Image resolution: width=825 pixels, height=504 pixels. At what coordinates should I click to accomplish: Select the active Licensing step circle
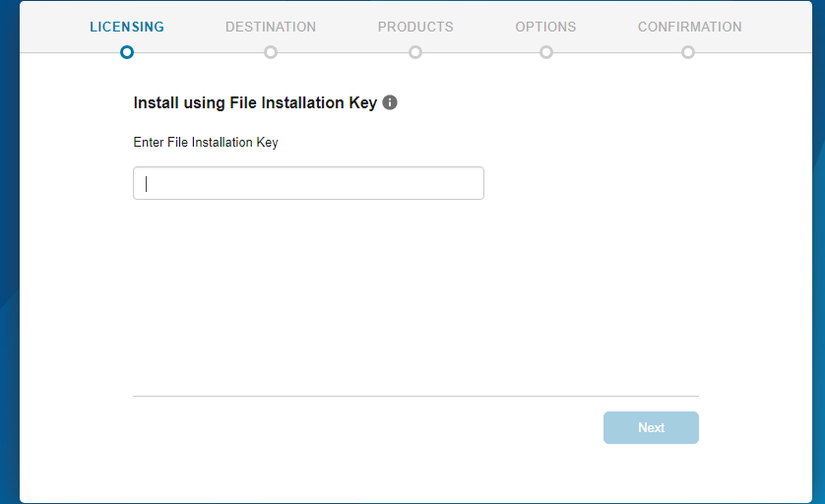(x=127, y=52)
